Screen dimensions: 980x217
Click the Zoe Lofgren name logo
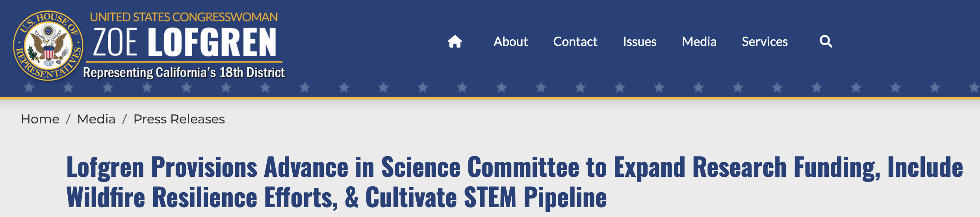(x=184, y=42)
